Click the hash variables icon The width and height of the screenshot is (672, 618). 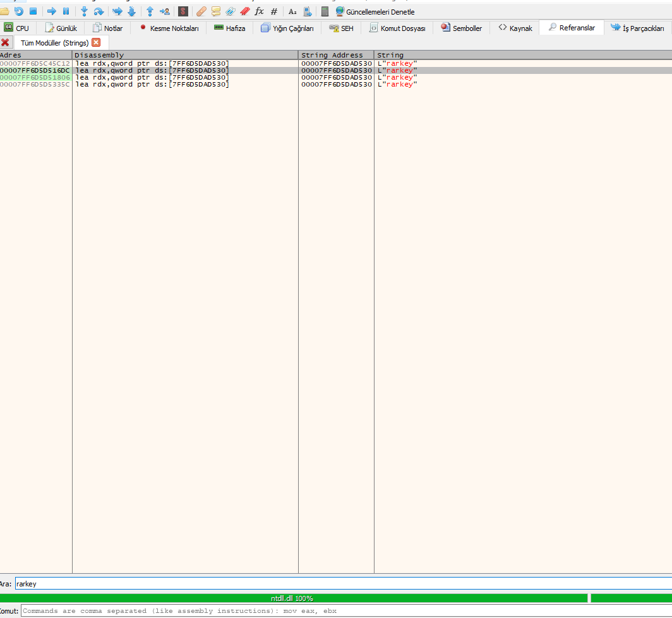pos(274,11)
